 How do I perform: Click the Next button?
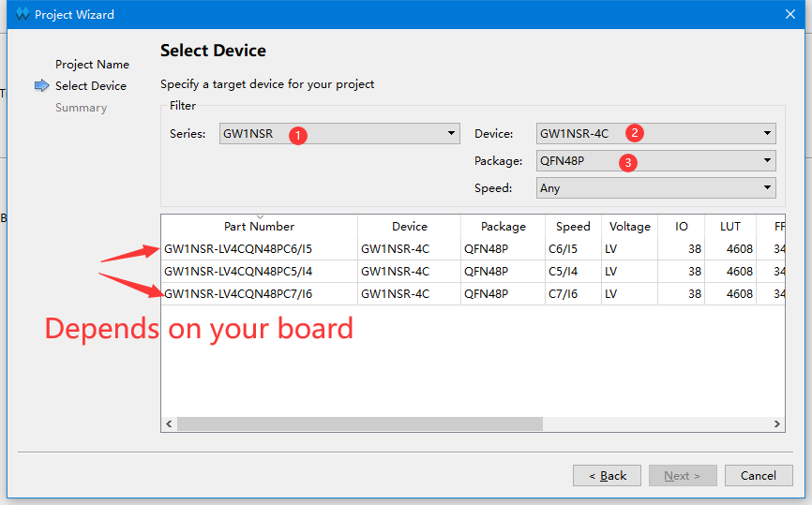click(x=683, y=476)
